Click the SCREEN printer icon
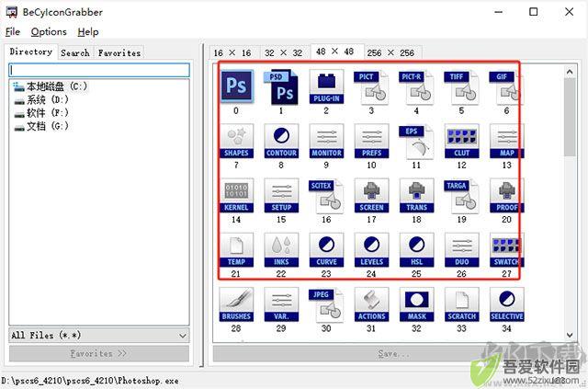The width and height of the screenshot is (588, 389). (x=371, y=196)
